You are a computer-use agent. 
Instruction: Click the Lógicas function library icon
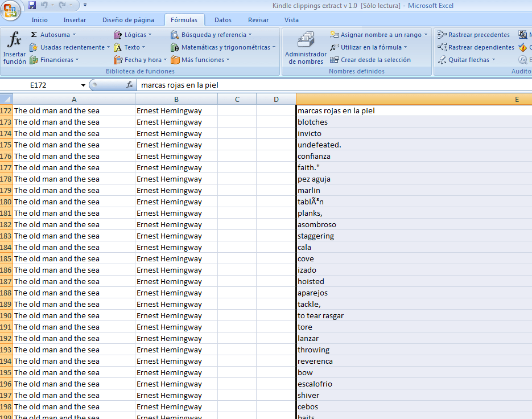point(117,35)
